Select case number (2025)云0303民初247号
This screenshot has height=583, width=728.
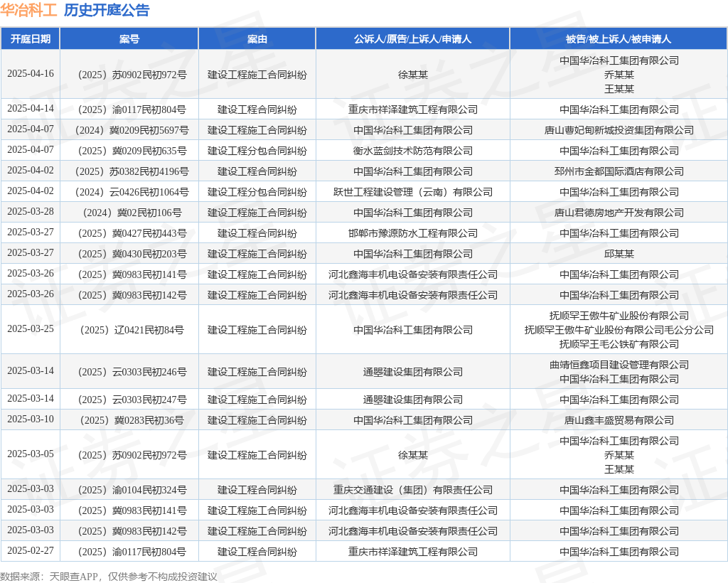click(132, 400)
